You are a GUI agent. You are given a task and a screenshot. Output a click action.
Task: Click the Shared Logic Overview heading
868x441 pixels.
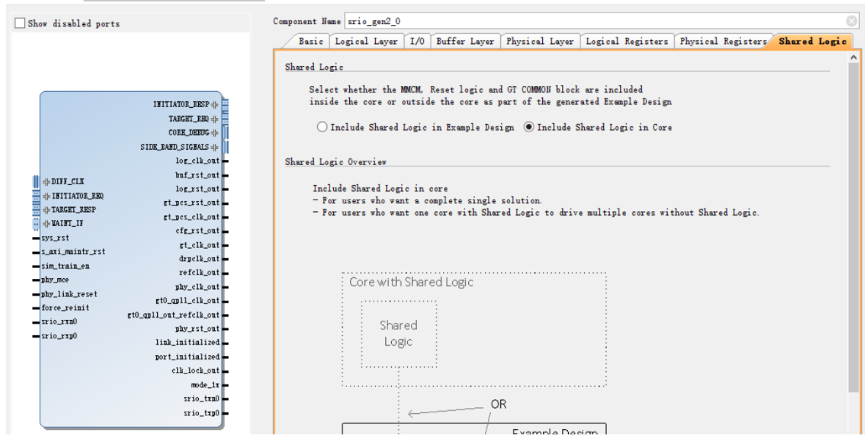point(336,162)
